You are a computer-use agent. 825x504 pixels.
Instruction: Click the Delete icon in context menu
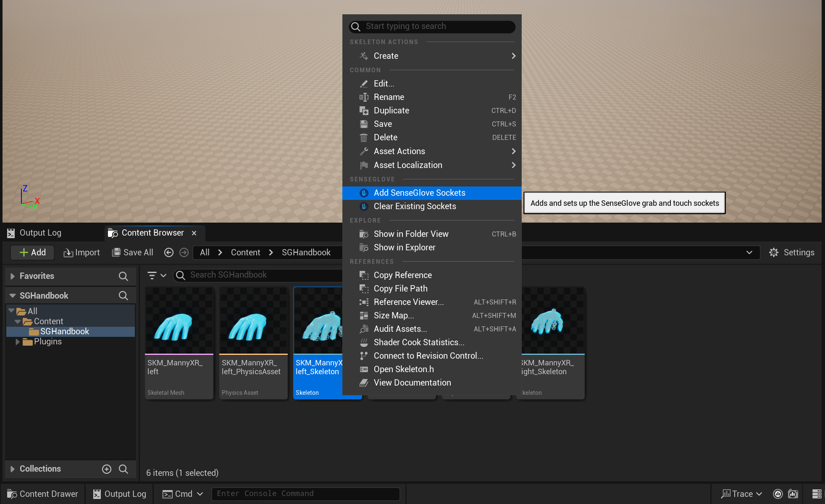pos(364,137)
